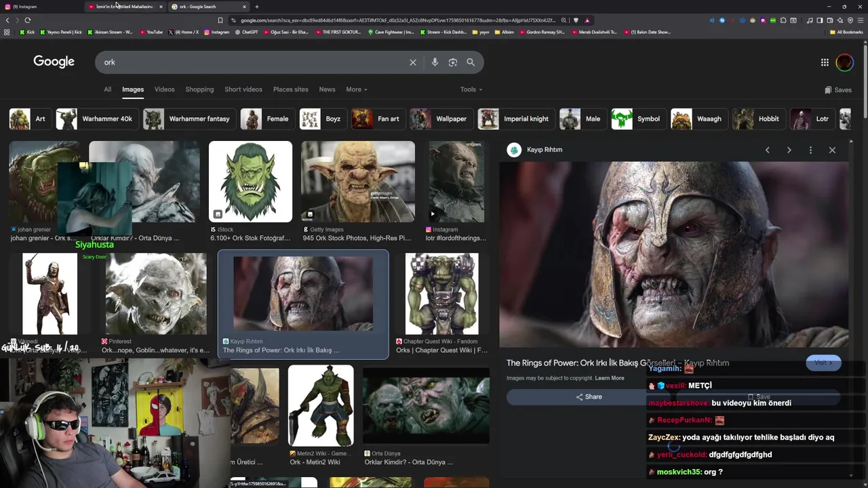Open the Google apps grid
The width and height of the screenshot is (868, 488).
825,62
